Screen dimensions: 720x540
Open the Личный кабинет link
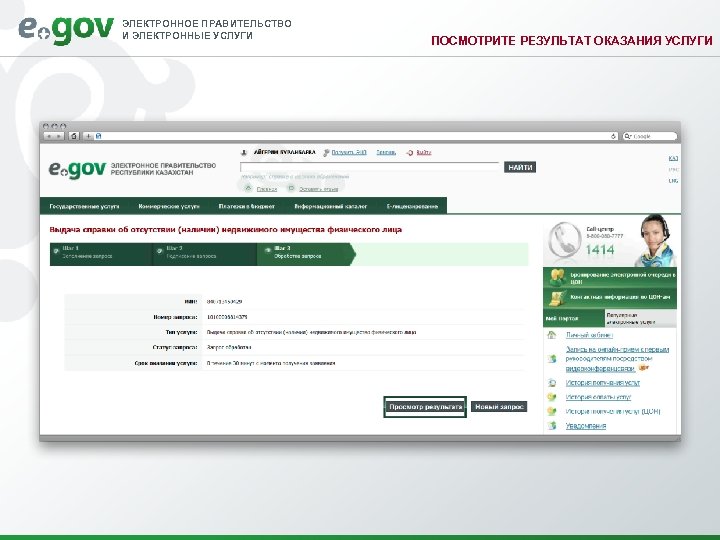pos(589,335)
